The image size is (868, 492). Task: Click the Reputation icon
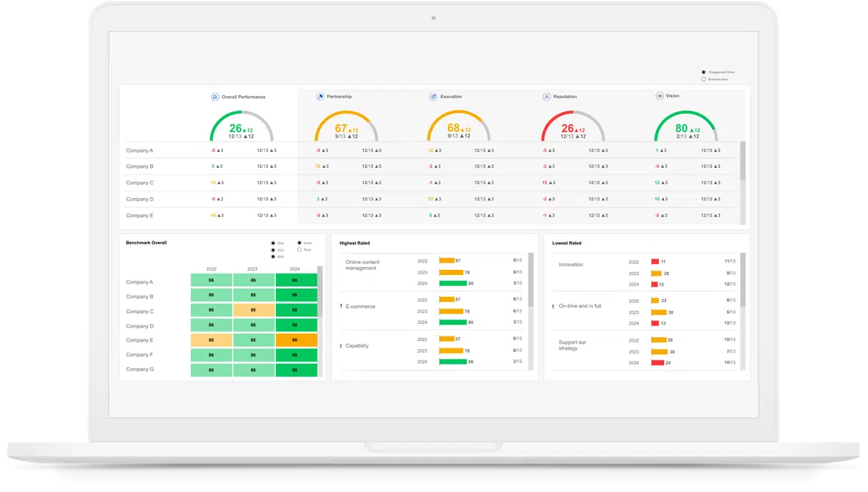[x=547, y=97]
